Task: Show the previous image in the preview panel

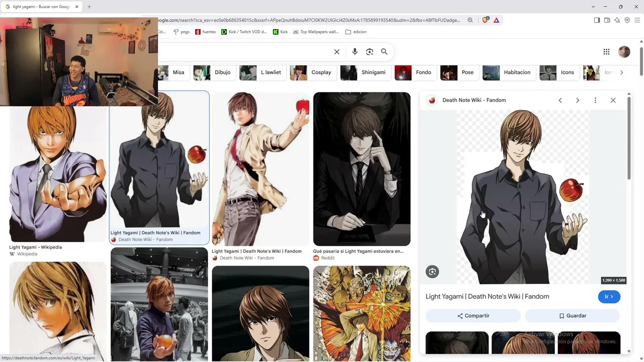Action: (x=560, y=100)
